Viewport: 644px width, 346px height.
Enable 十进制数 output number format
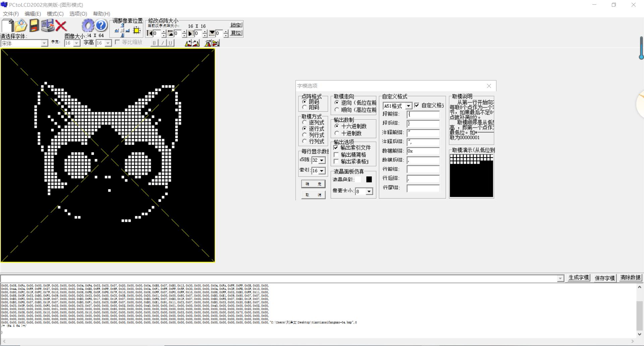[337, 133]
